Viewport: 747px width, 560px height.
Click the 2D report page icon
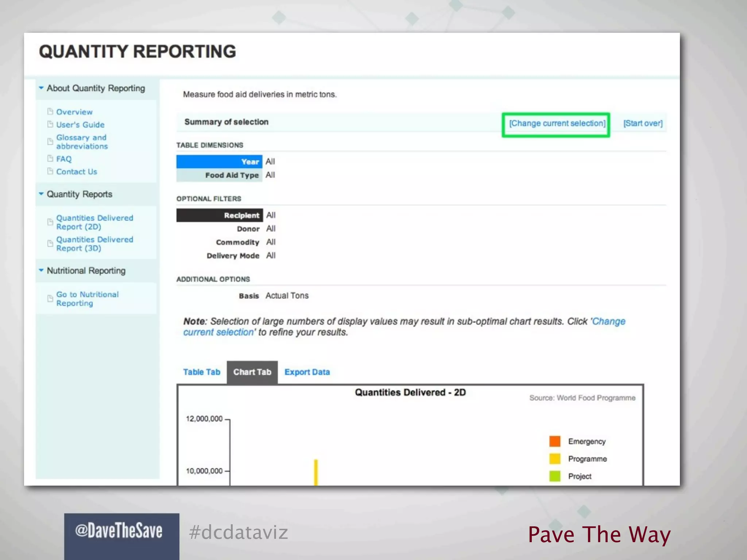[50, 222]
